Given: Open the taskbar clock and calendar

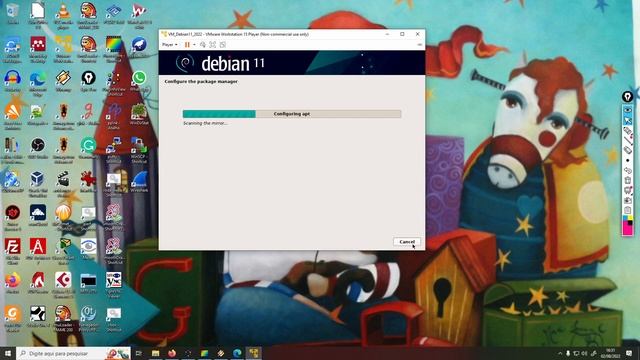Looking at the screenshot, I should (611, 353).
